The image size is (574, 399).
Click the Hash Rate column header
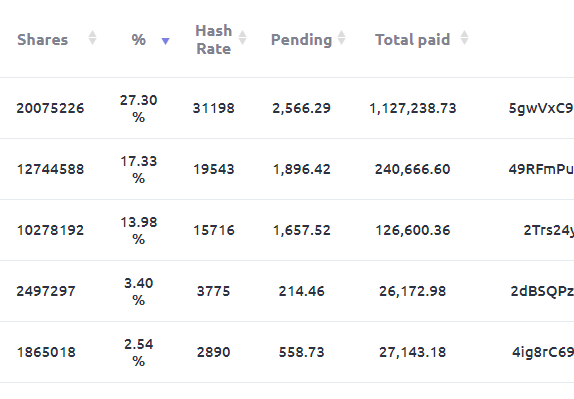coord(214,40)
